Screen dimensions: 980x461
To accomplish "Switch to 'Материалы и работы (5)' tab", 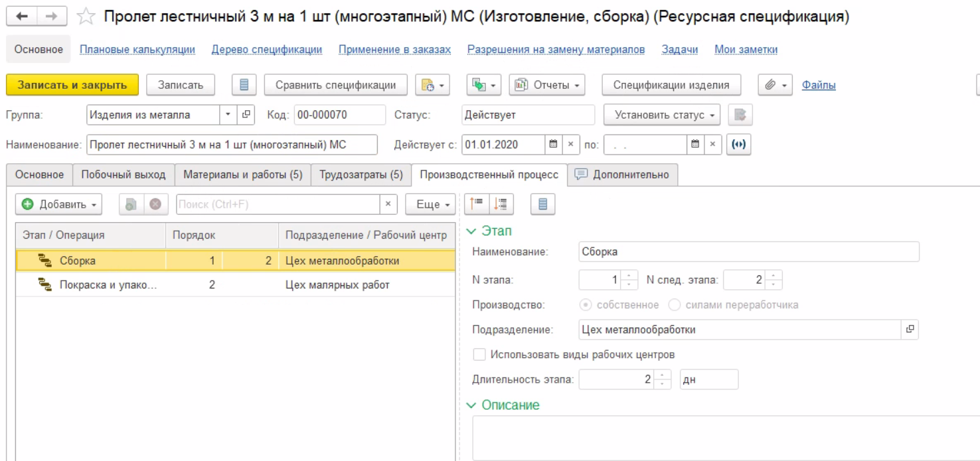I will coord(242,174).
